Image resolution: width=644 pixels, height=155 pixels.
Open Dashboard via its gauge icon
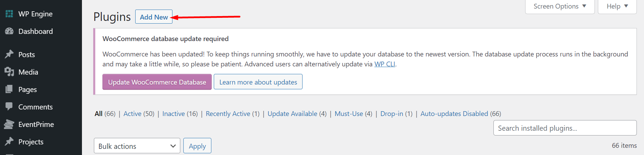(x=9, y=31)
